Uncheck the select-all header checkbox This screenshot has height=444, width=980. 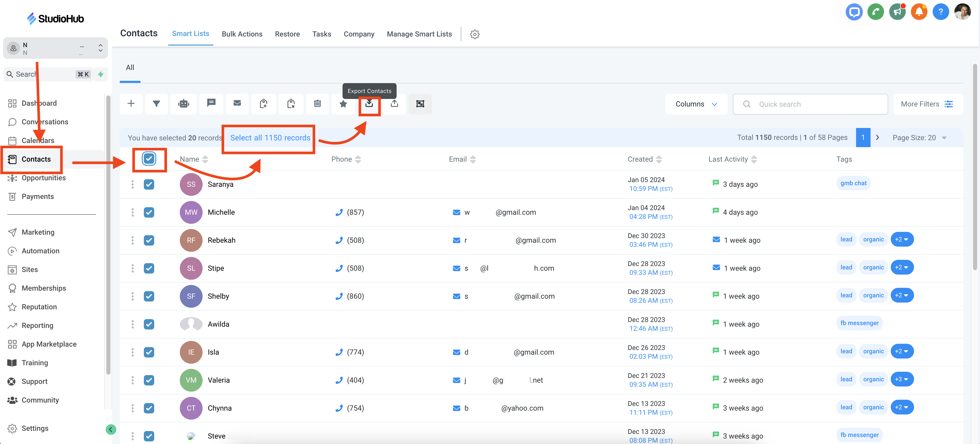coord(149,159)
